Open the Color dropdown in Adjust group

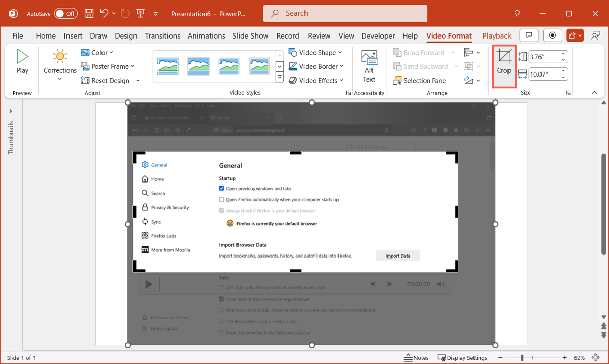click(97, 53)
